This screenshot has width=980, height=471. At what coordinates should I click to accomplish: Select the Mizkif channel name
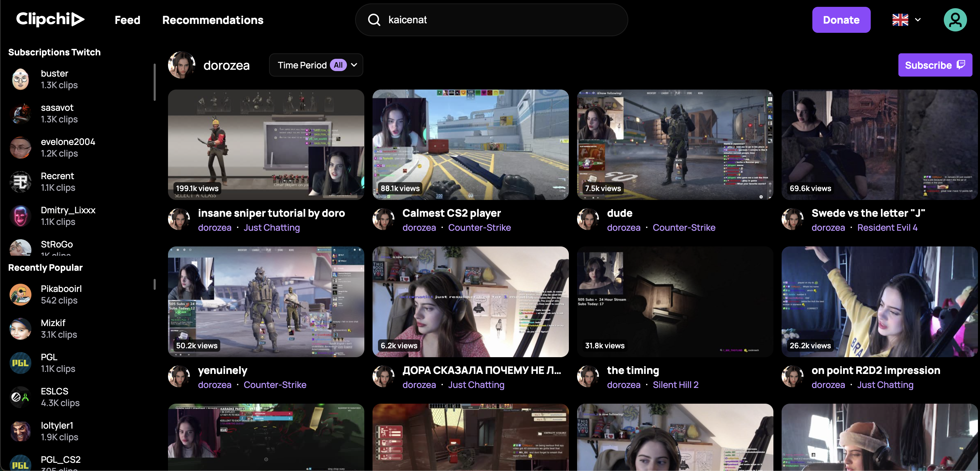pyautogui.click(x=53, y=323)
